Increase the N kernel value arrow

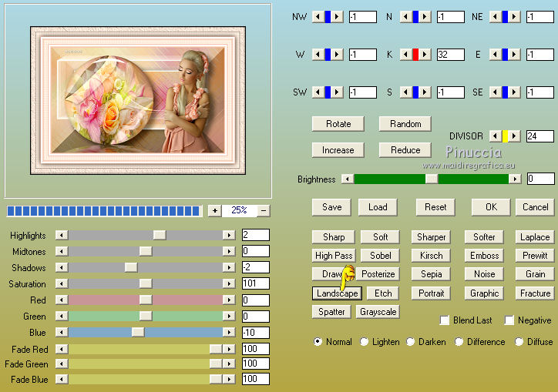point(425,17)
